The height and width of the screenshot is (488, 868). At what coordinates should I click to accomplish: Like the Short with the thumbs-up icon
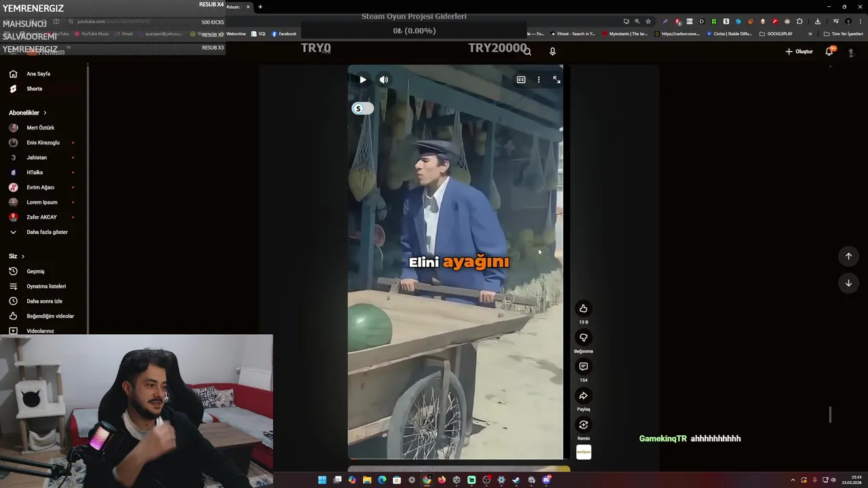click(583, 308)
